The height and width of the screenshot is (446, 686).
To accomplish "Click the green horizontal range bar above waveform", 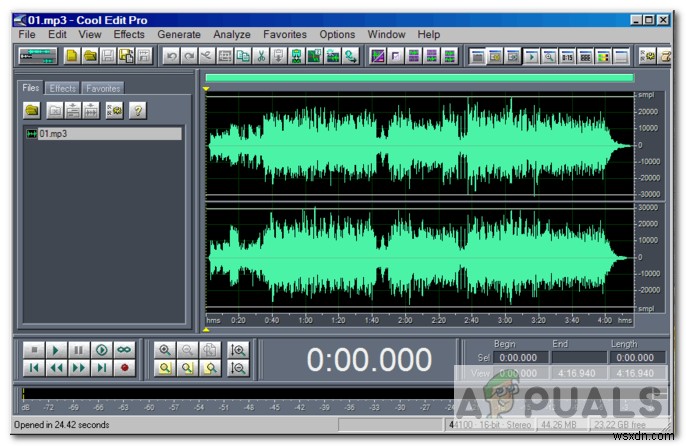I will [x=419, y=78].
